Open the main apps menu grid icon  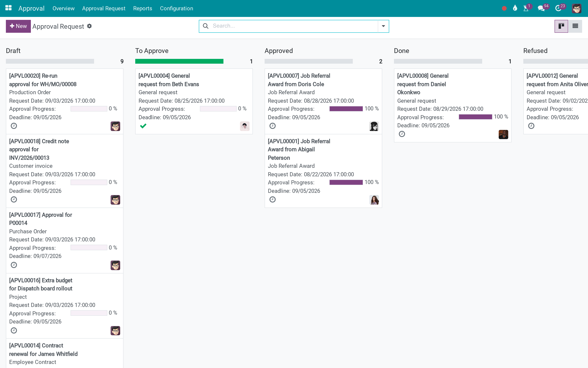[x=8, y=8]
